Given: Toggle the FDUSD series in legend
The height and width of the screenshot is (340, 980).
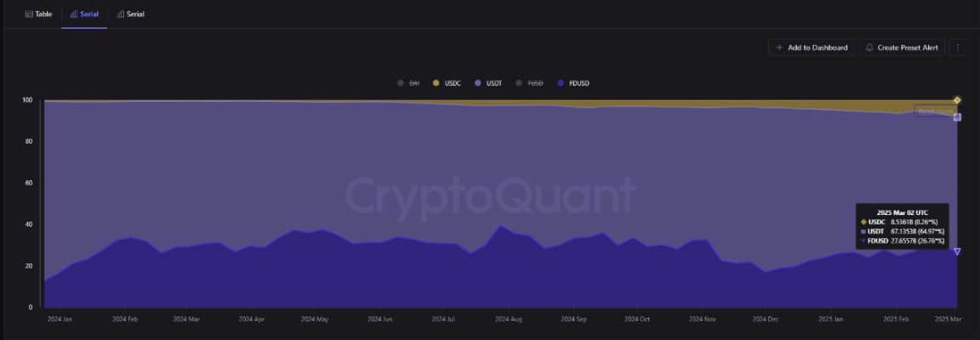Looking at the screenshot, I should pos(573,83).
